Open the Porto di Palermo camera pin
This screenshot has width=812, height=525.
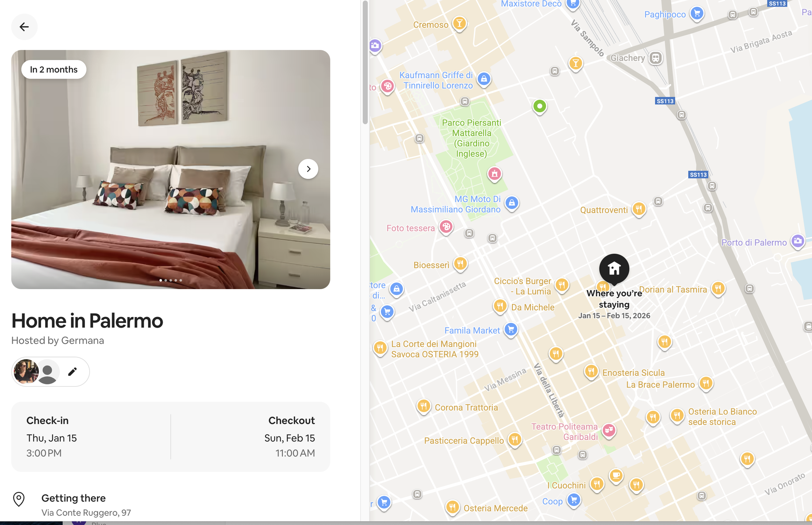(x=798, y=241)
